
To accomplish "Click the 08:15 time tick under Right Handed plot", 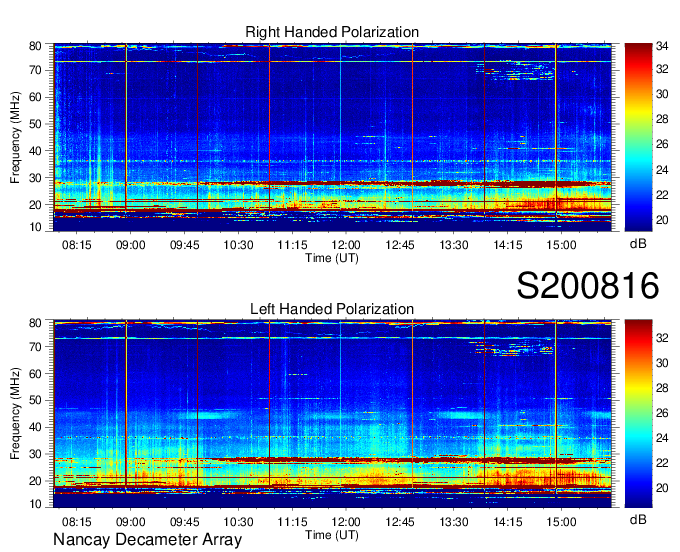I will (77, 245).
